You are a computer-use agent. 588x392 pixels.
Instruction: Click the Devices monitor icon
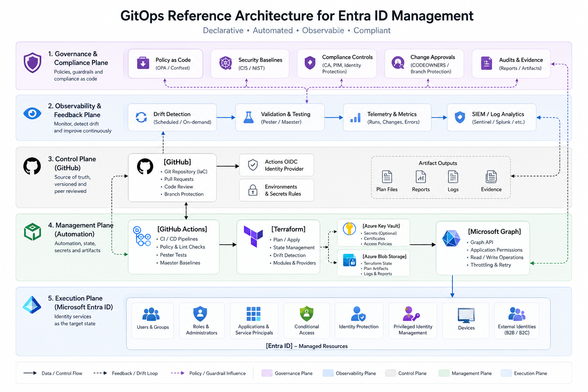pos(466,315)
